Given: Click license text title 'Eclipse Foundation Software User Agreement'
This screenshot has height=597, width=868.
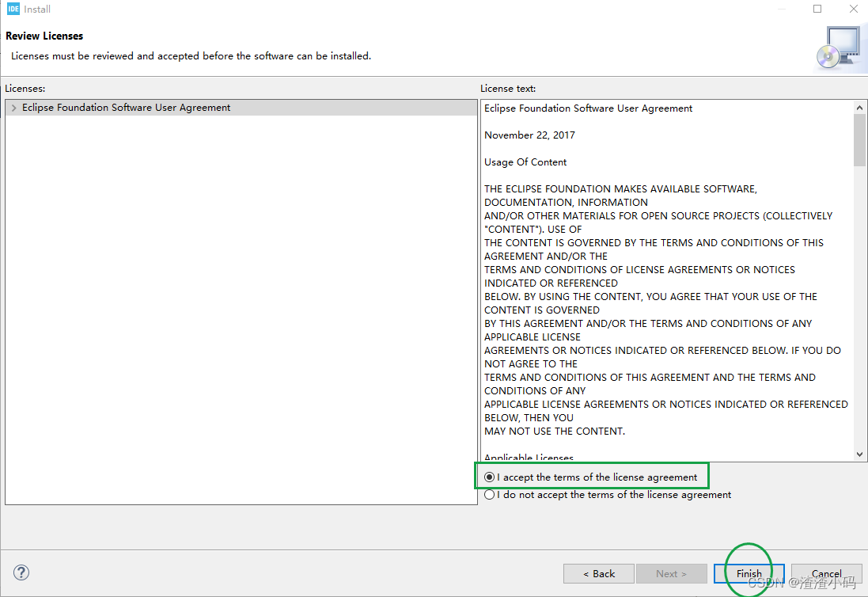Looking at the screenshot, I should [588, 108].
